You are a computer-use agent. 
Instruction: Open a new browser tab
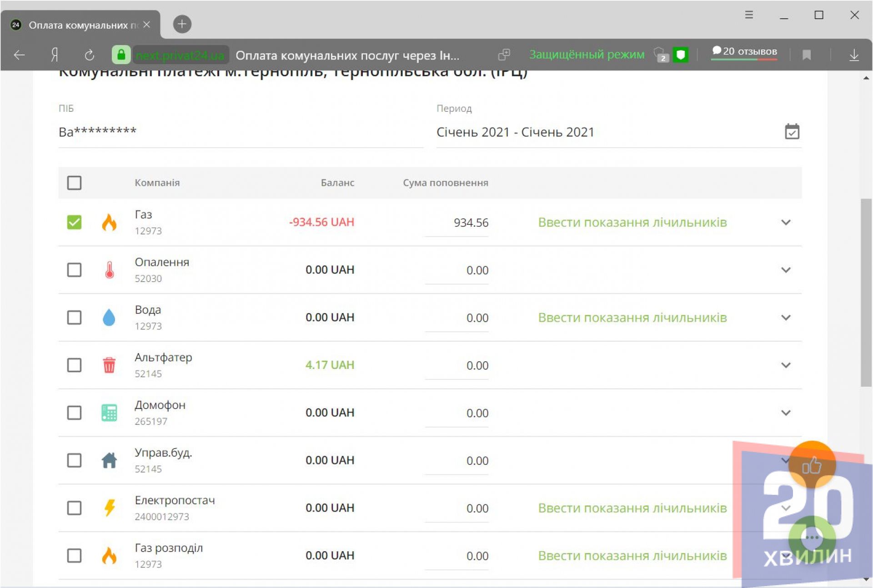pos(182,24)
